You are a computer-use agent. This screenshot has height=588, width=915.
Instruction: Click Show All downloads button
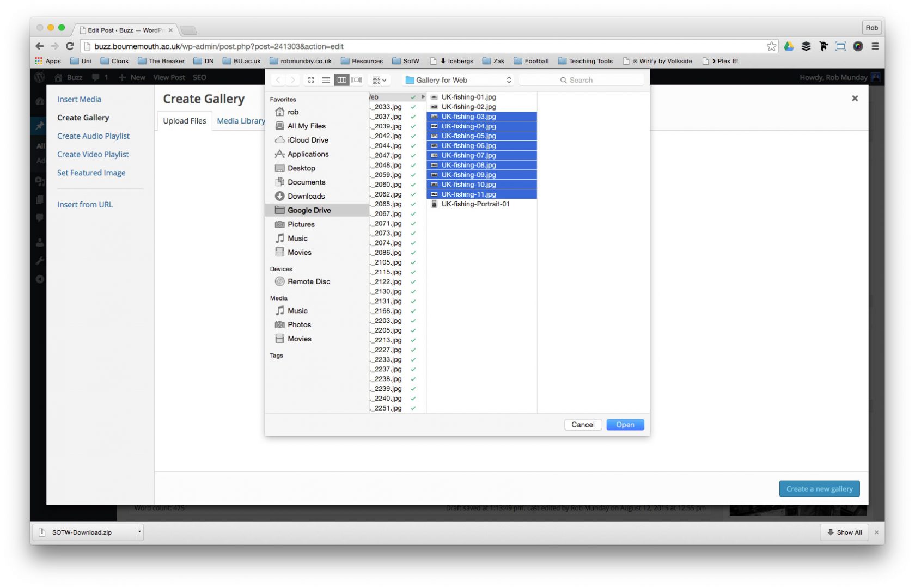tap(844, 532)
